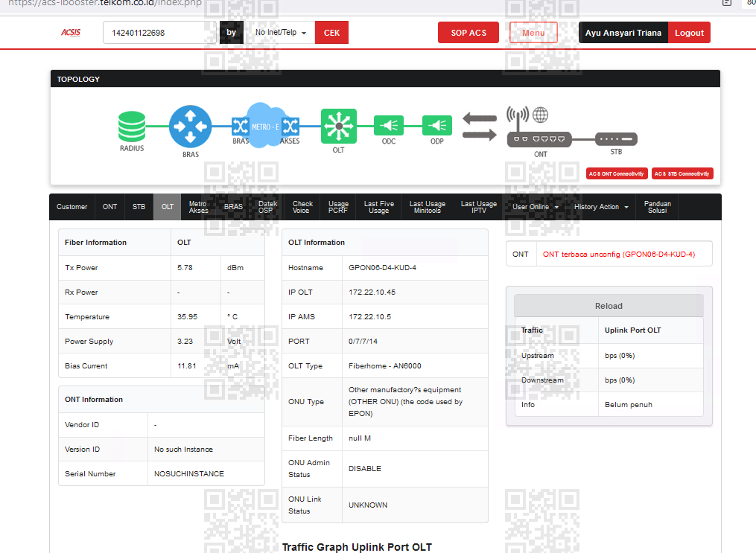The height and width of the screenshot is (553, 756).
Task: Switch to the ONT tab
Action: 110,207
